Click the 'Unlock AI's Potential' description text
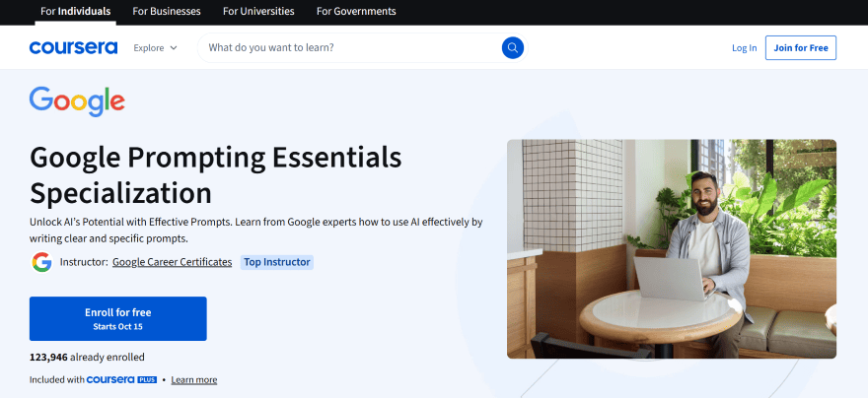 [x=255, y=231]
